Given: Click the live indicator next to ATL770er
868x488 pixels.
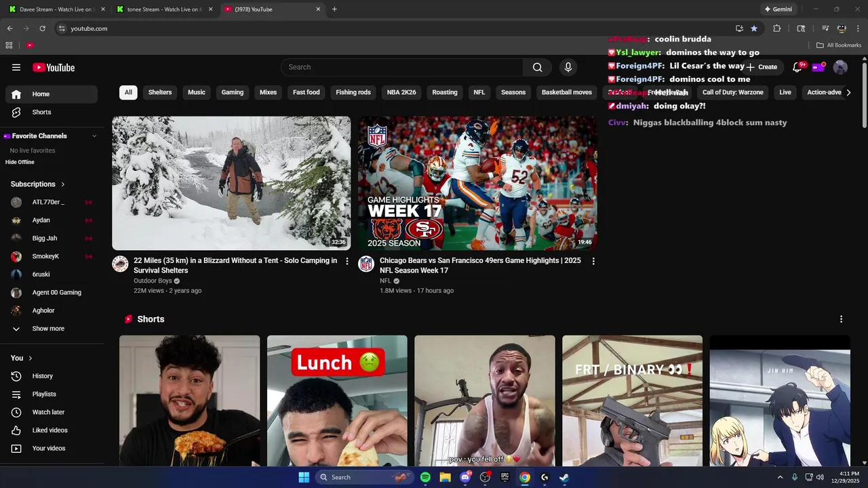Looking at the screenshot, I should 88,203.
